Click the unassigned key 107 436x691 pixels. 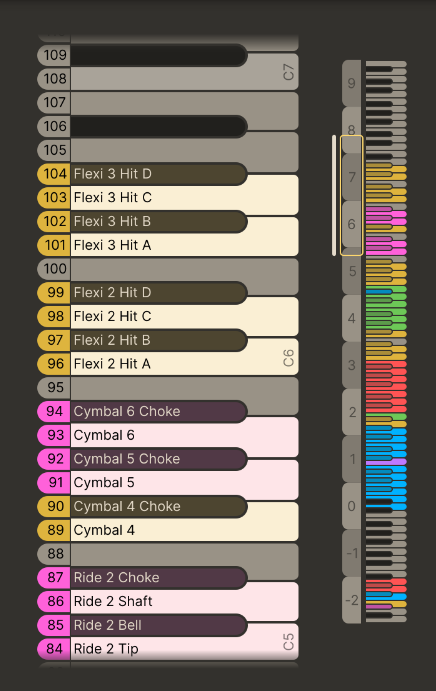point(184,102)
